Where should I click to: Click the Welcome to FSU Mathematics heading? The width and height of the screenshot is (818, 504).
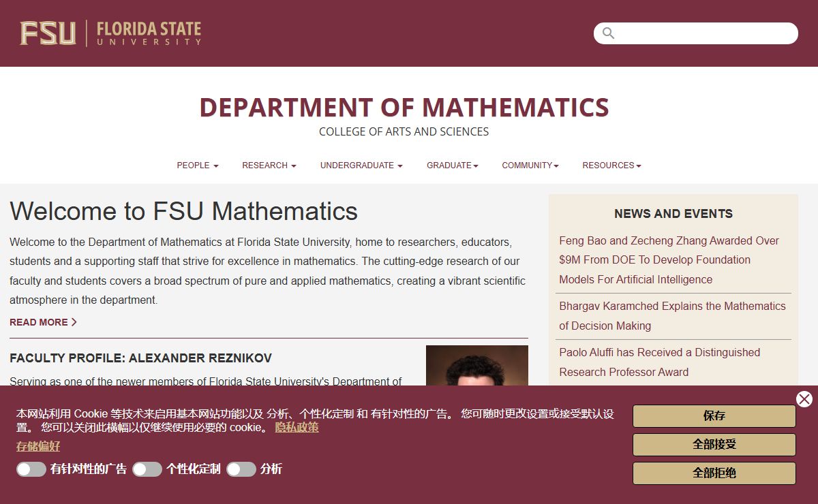click(183, 211)
